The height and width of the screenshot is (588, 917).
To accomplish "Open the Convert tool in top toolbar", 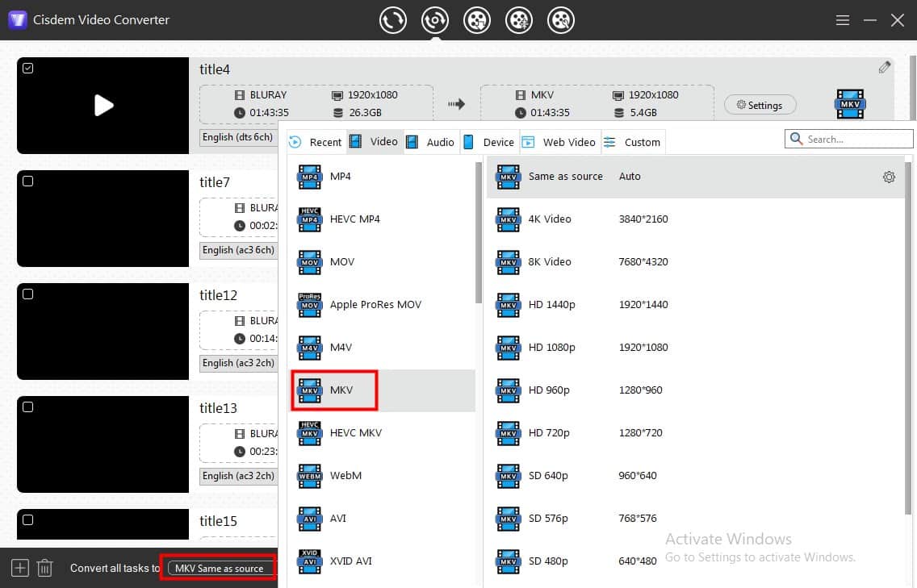I will pyautogui.click(x=393, y=20).
